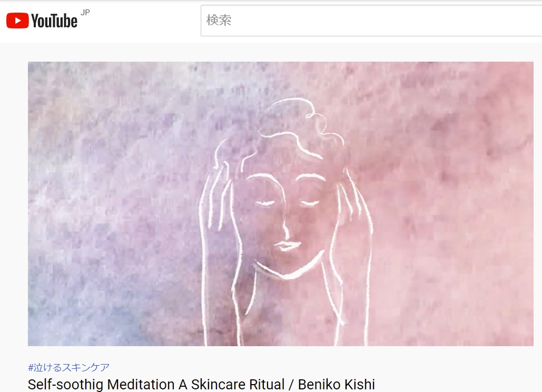
Task: Click the Self-soothig Meditation video title
Action: click(x=201, y=385)
